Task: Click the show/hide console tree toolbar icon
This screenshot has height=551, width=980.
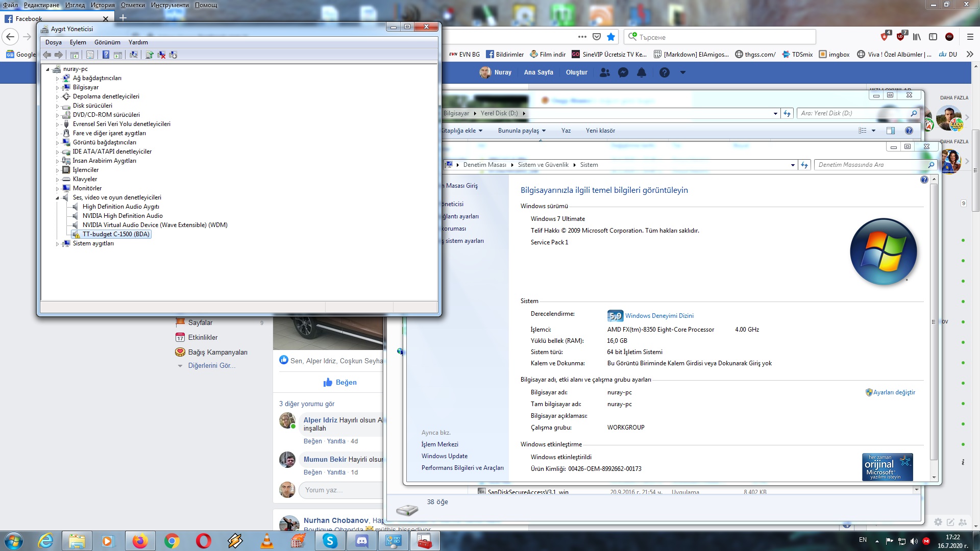Action: 75,55
